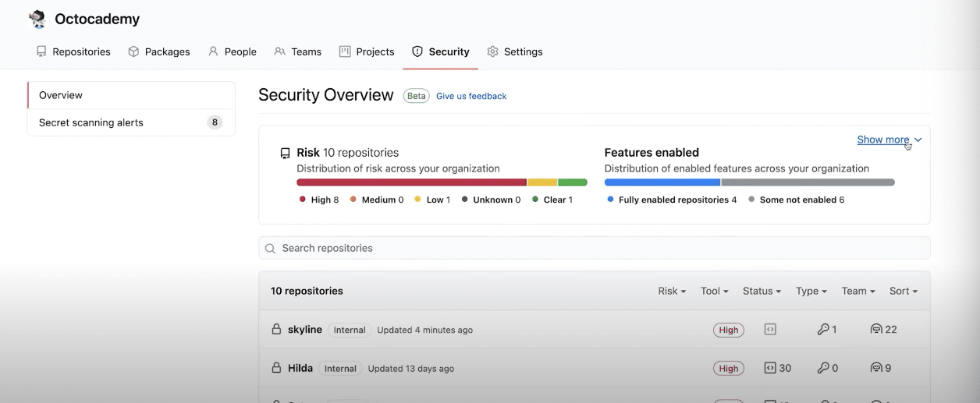Open the Packages tab
This screenshot has width=980, height=403.
tap(159, 51)
